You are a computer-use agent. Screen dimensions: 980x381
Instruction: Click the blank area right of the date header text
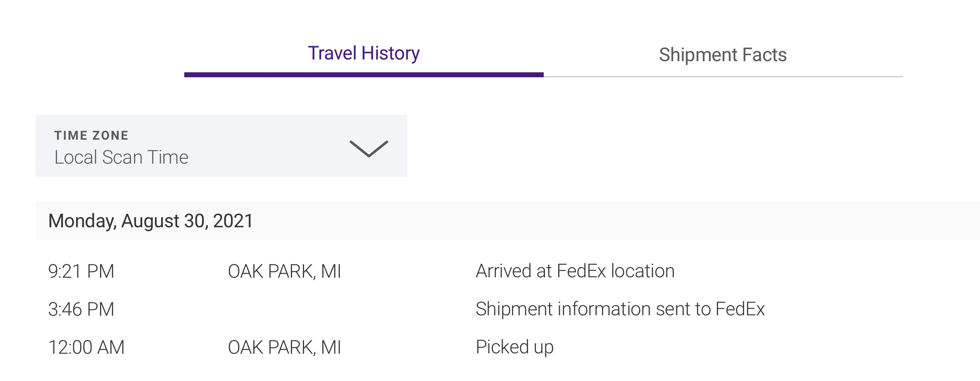click(x=620, y=221)
